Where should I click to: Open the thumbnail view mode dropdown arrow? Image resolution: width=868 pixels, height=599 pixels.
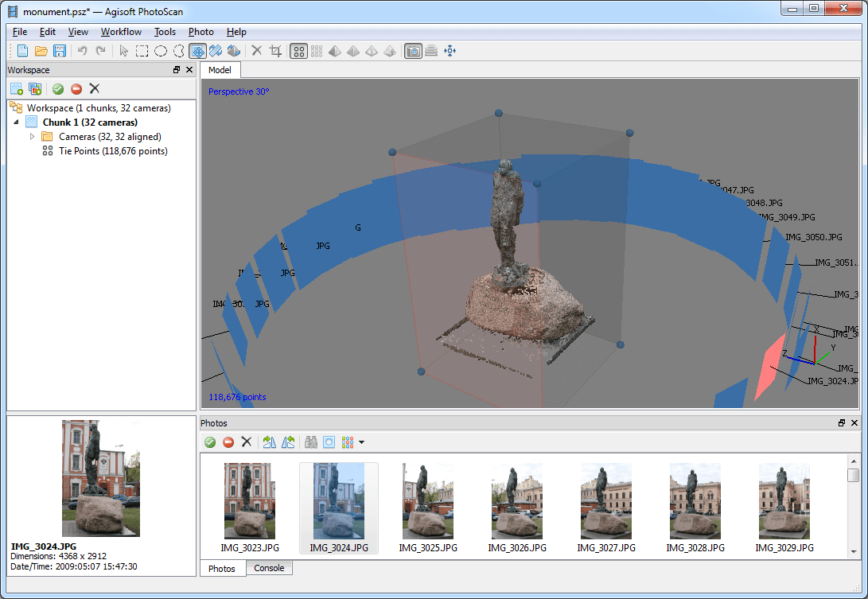click(x=361, y=442)
